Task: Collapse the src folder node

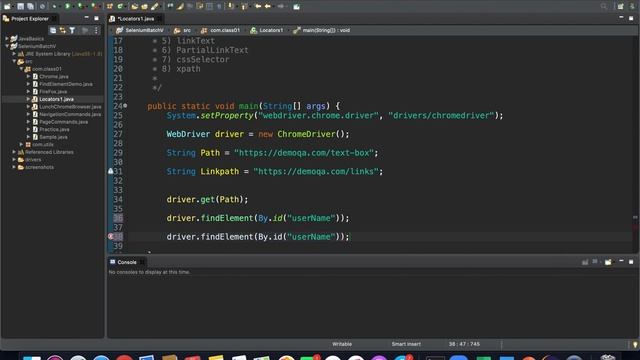Action: click(x=14, y=61)
